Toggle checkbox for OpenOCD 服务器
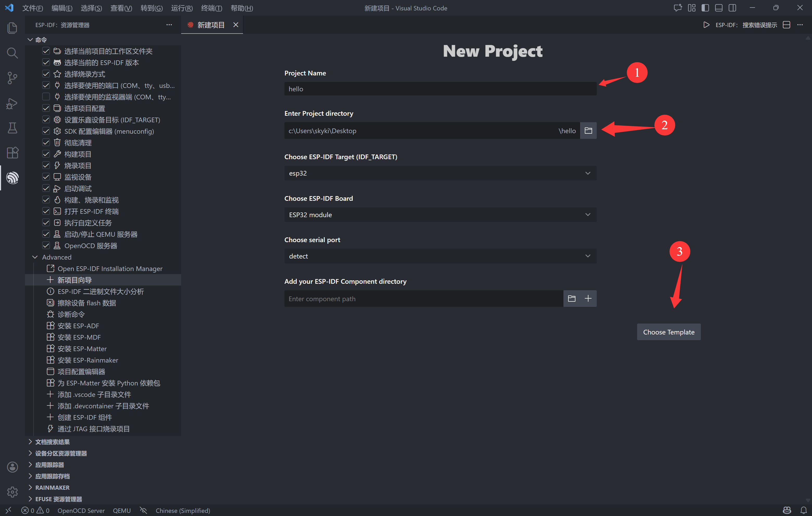Viewport: 812px width, 516px height. pyautogui.click(x=46, y=246)
